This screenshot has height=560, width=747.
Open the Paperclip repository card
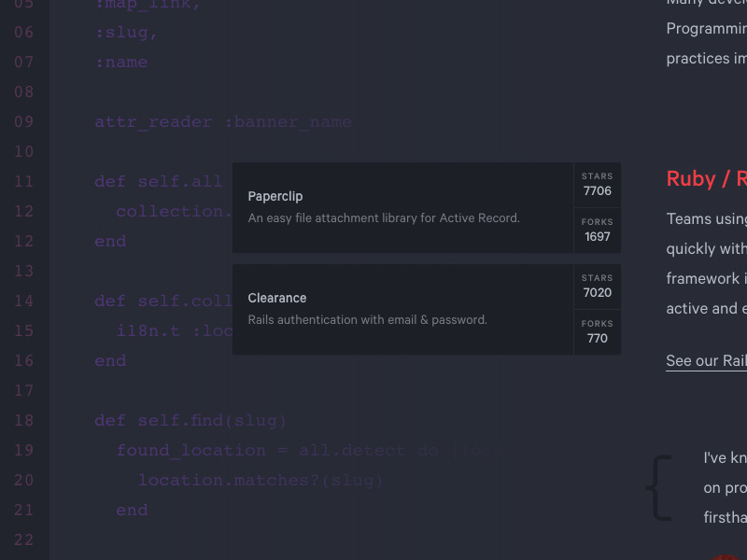(402, 207)
